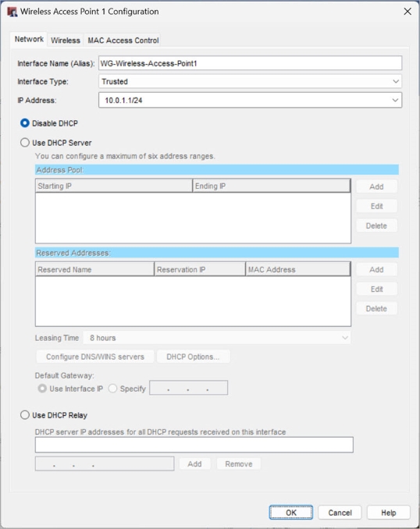The width and height of the screenshot is (420, 529).
Task: Click Edit beside the Reserved Addresses table
Action: 376,289
